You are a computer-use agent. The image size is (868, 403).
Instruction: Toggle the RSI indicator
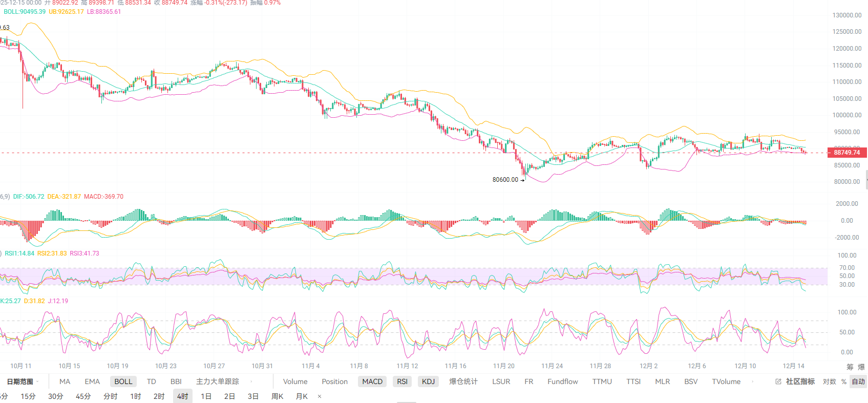(x=402, y=381)
